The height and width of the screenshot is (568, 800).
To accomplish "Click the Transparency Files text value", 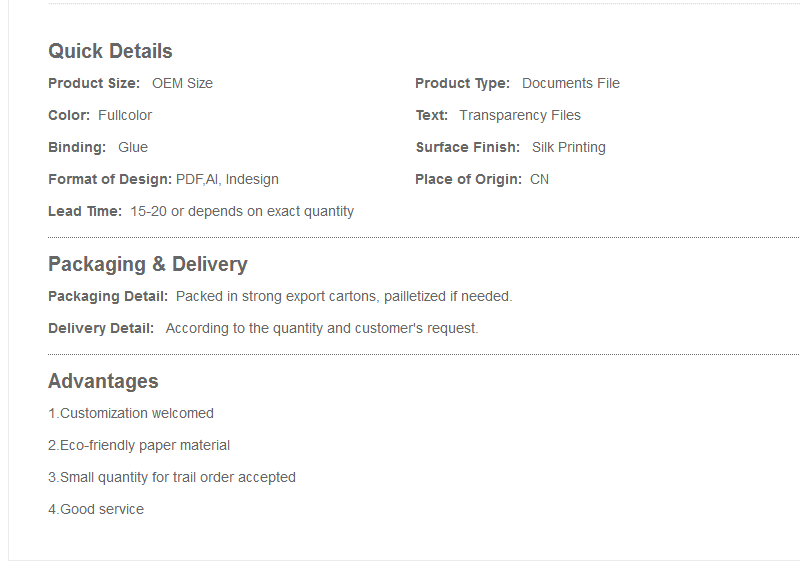I will 519,115.
